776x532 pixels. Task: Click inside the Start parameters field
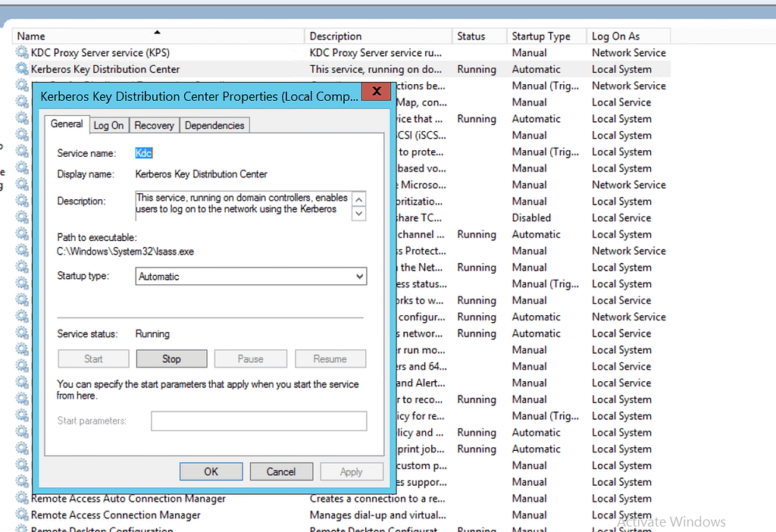[x=258, y=421]
